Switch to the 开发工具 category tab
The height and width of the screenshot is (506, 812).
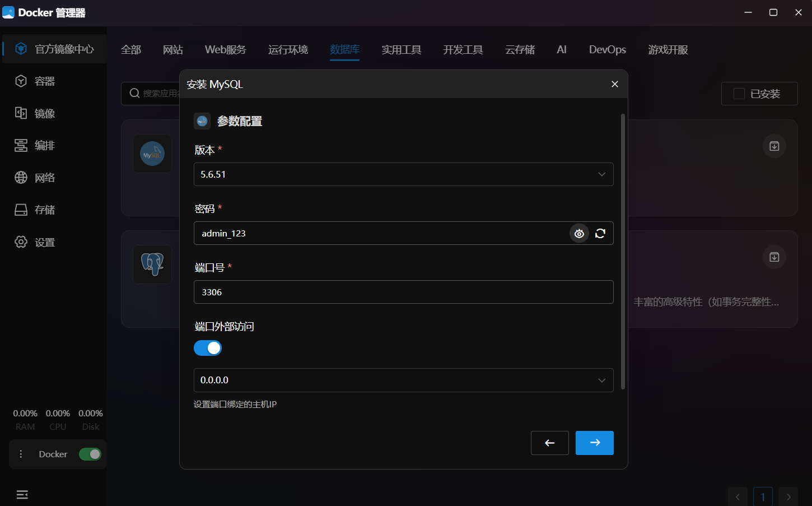[x=463, y=49]
